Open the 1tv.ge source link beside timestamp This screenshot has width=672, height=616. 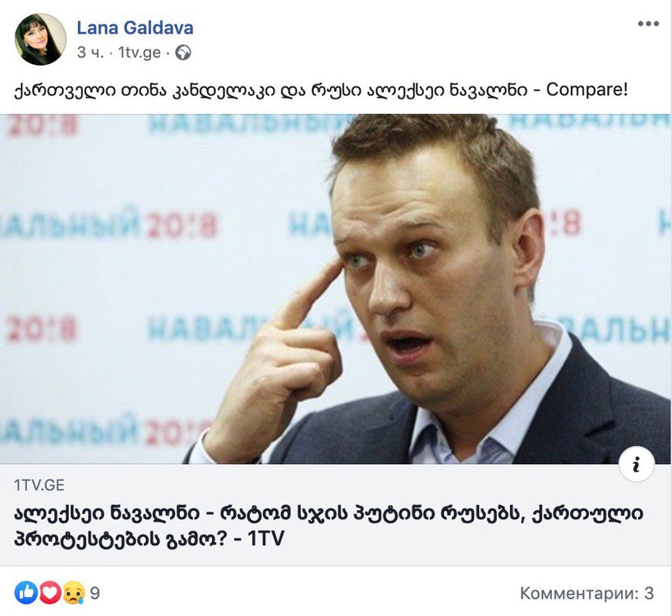pyautogui.click(x=140, y=53)
